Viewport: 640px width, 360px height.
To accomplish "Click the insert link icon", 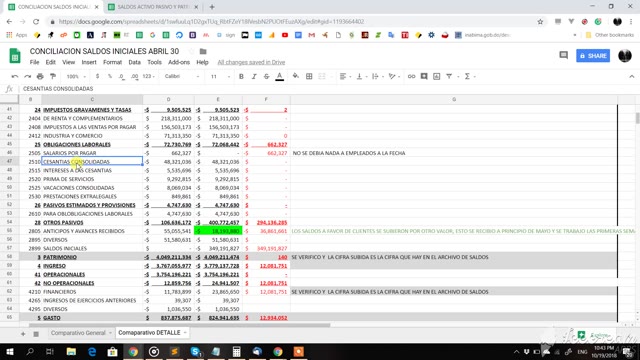I will tap(411, 76).
